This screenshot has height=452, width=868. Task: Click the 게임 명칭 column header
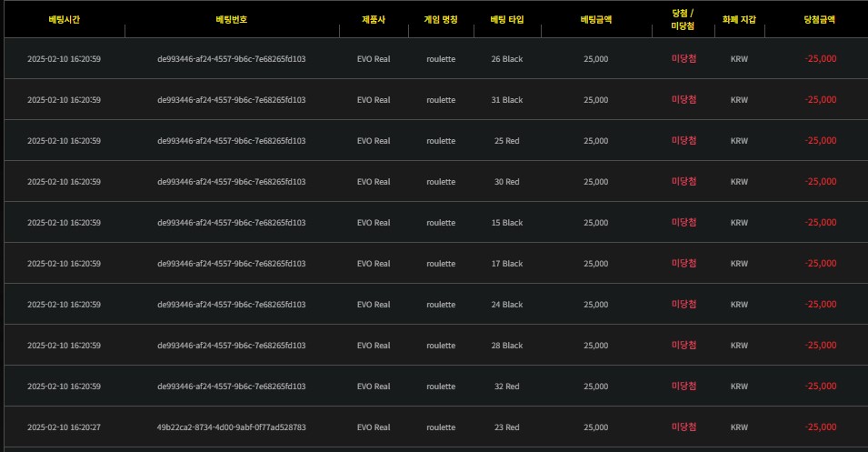tap(441, 19)
